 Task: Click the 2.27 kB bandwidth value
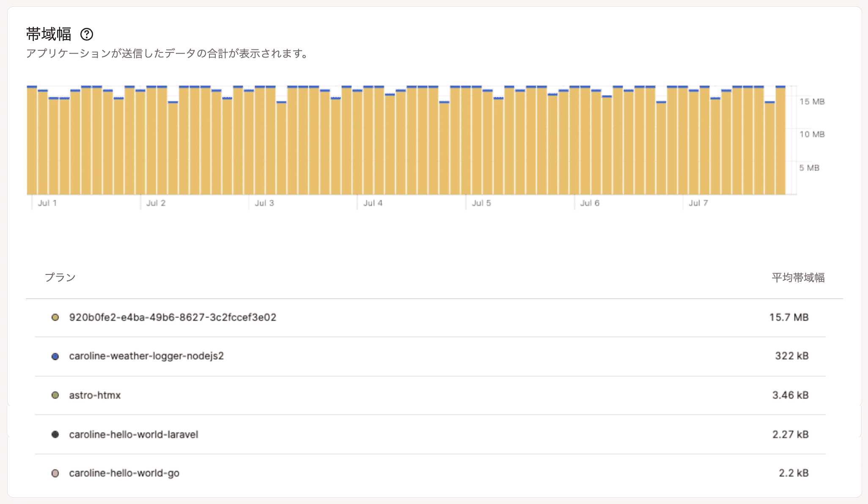pos(791,434)
